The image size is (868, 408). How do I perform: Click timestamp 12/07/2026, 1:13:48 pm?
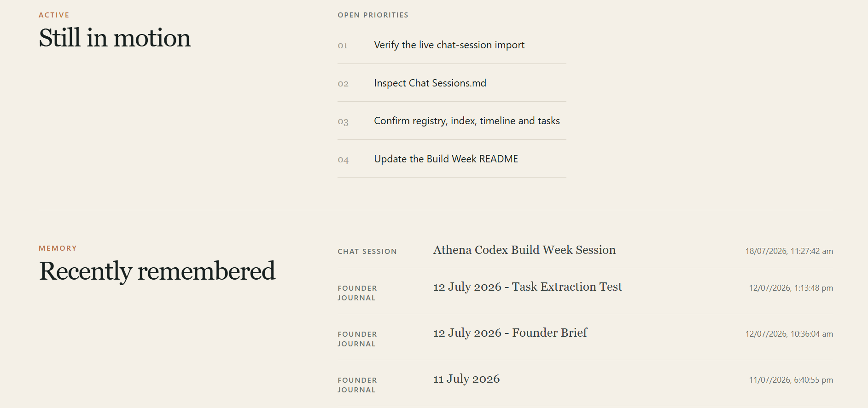coord(791,288)
